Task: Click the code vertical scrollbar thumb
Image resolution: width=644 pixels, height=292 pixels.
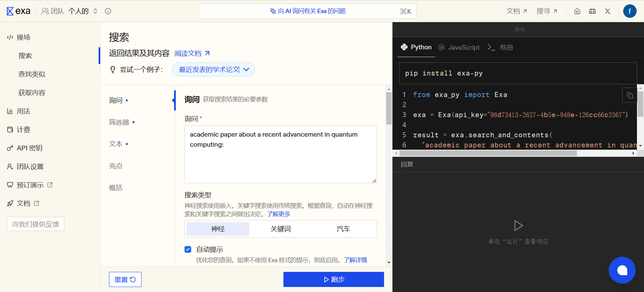Action: pyautogui.click(x=640, y=104)
